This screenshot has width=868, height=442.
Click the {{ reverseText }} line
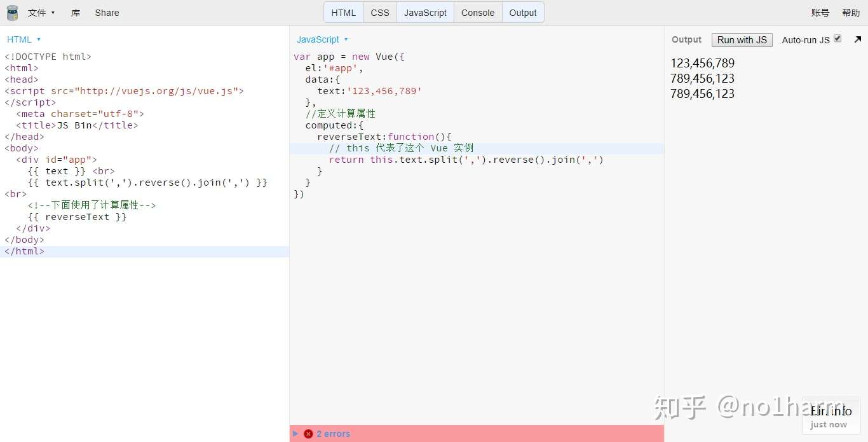(x=77, y=217)
